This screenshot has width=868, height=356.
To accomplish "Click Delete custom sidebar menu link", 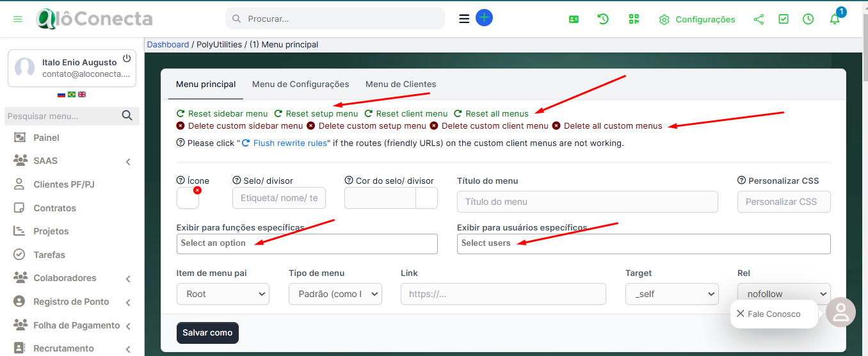I will point(239,125).
